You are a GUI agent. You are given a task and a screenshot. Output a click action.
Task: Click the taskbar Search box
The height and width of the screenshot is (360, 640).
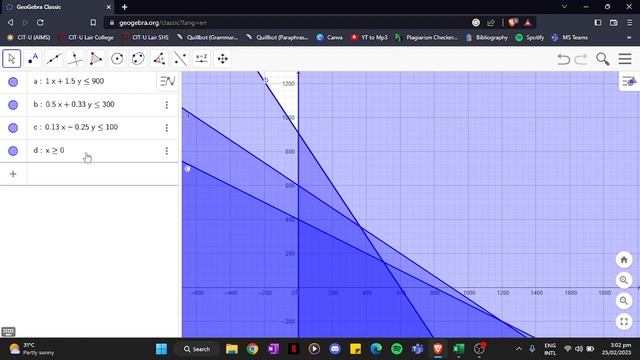coord(197,349)
